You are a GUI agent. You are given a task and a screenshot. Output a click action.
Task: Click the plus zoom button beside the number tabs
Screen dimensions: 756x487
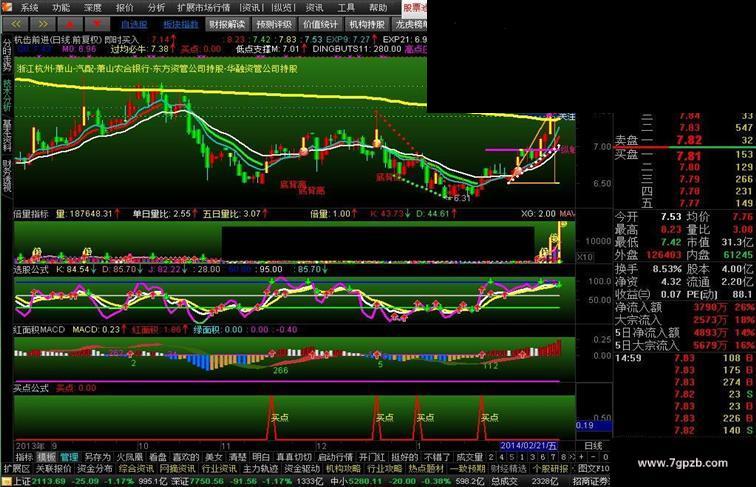pos(582,457)
